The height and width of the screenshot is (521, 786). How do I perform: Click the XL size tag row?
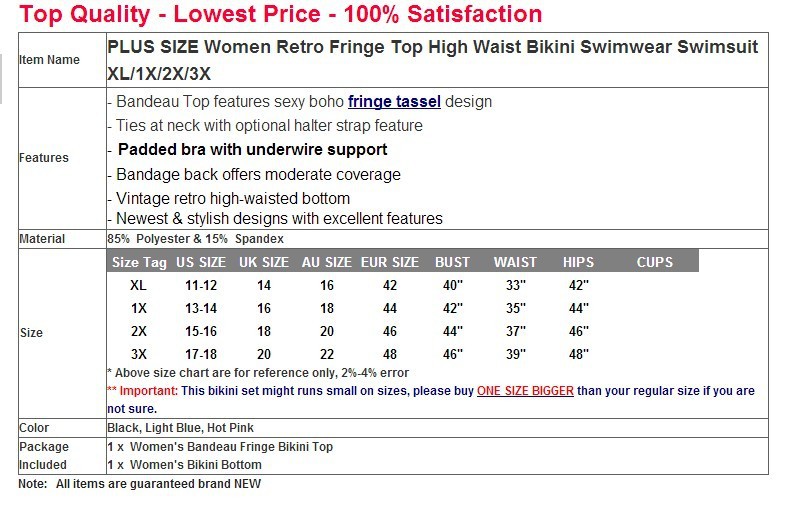139,285
